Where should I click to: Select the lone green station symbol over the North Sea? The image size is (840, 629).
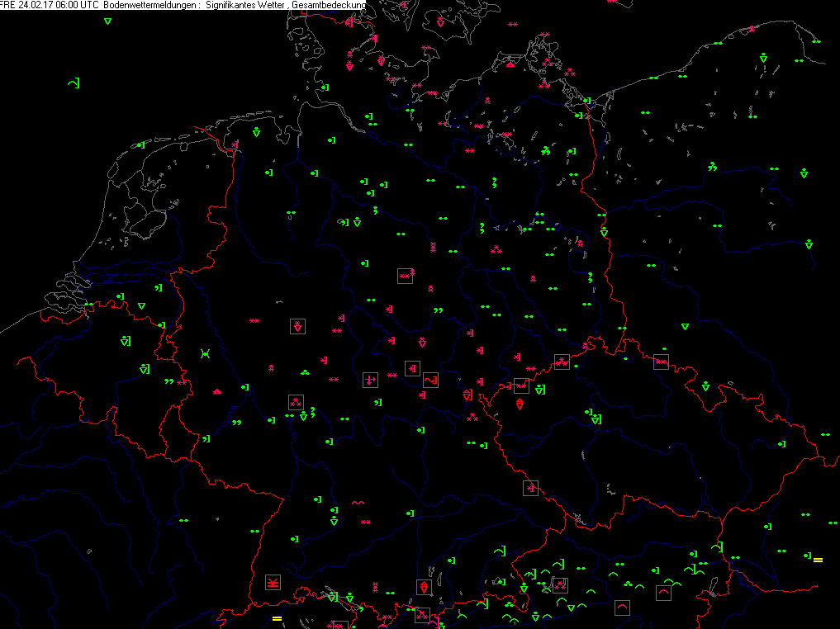[x=74, y=83]
